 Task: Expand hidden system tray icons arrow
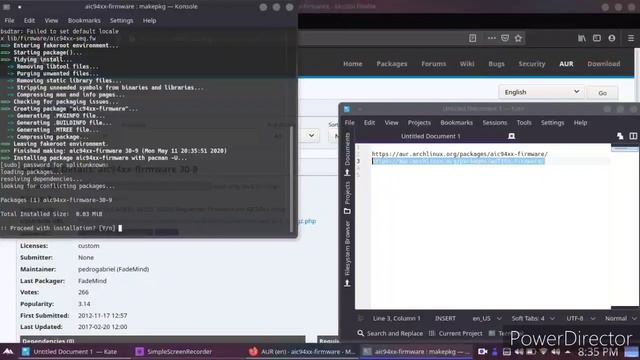tap(568, 351)
